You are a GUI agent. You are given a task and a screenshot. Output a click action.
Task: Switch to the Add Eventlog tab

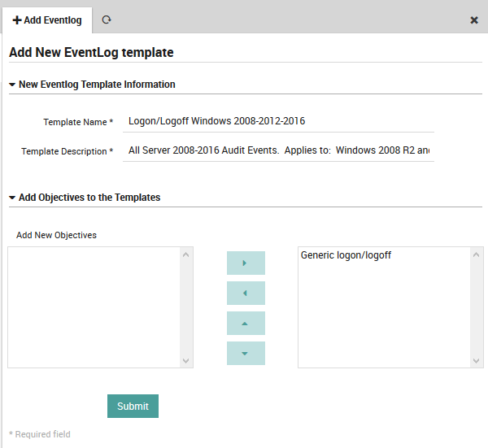pyautogui.click(x=47, y=20)
